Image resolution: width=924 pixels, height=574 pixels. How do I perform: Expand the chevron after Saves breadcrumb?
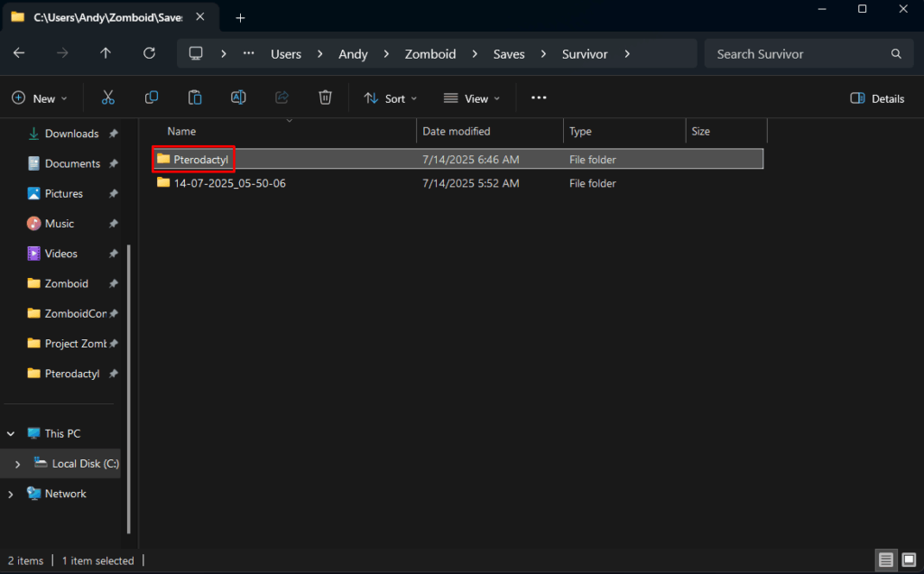click(x=543, y=53)
